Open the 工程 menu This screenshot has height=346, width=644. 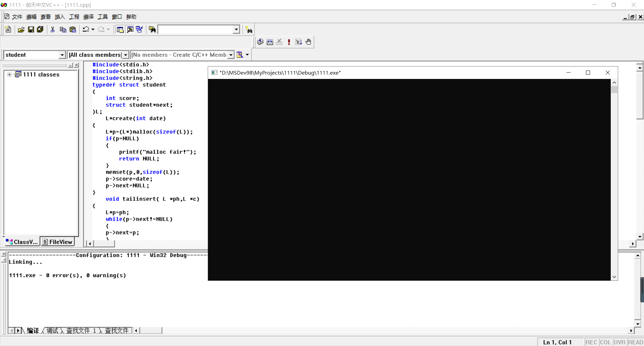pos(74,17)
